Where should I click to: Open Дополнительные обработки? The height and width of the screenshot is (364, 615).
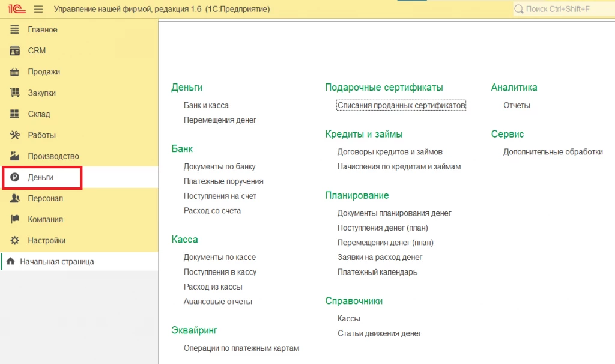point(553,152)
